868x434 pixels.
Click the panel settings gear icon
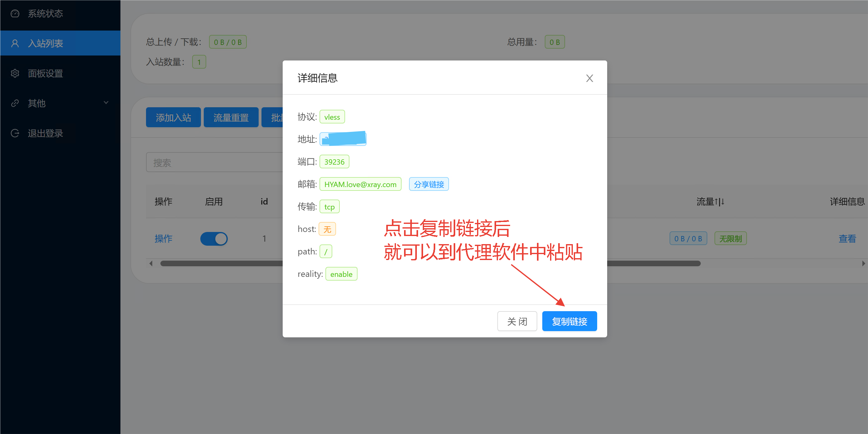(x=15, y=73)
